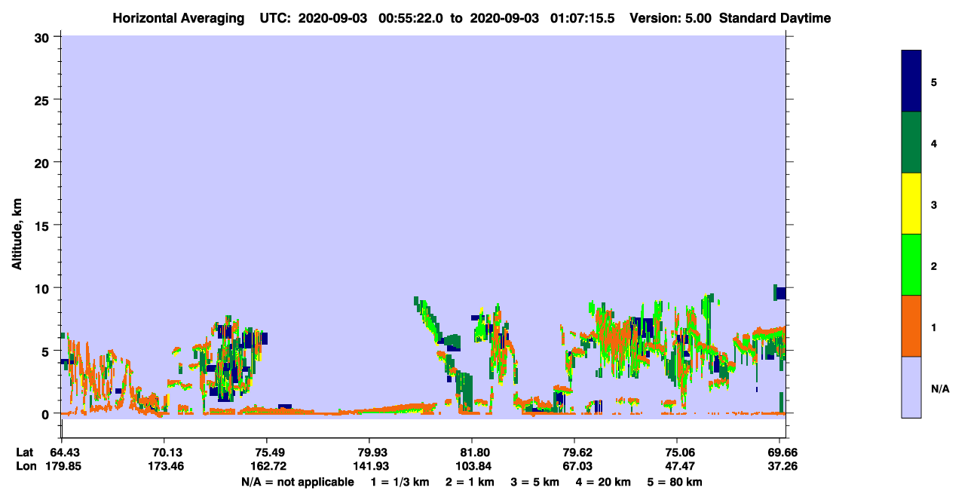The height and width of the screenshot is (503, 980).
Task: Click the "1 = 1/3 km" legend entry
Action: (x=400, y=481)
